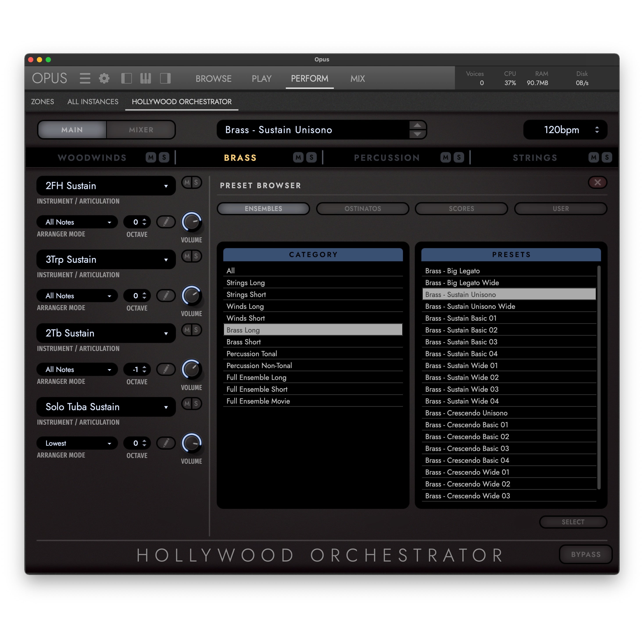Viewport: 644px width, 644px height.
Task: Mute the 2FH Sustain instrument
Action: [x=187, y=182]
